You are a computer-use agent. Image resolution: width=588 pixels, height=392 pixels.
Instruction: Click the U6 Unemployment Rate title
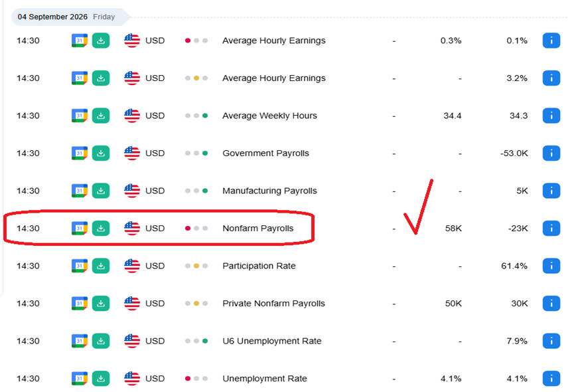[272, 341]
